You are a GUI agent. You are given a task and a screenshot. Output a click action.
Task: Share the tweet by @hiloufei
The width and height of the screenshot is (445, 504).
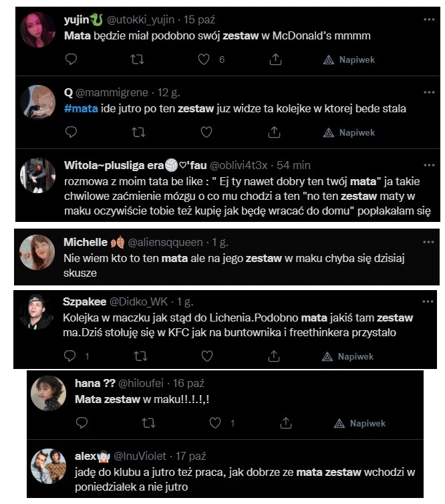285,423
